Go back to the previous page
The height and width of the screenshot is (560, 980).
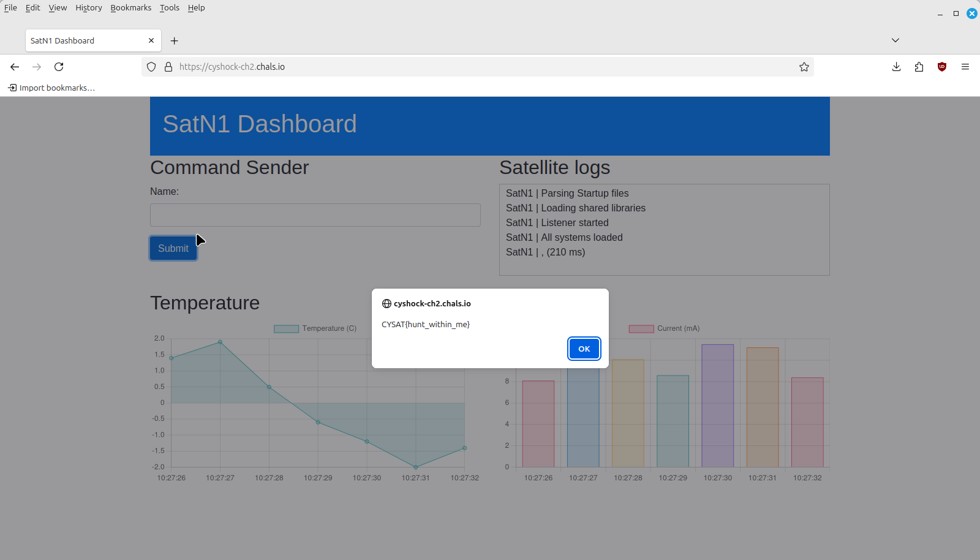15,67
